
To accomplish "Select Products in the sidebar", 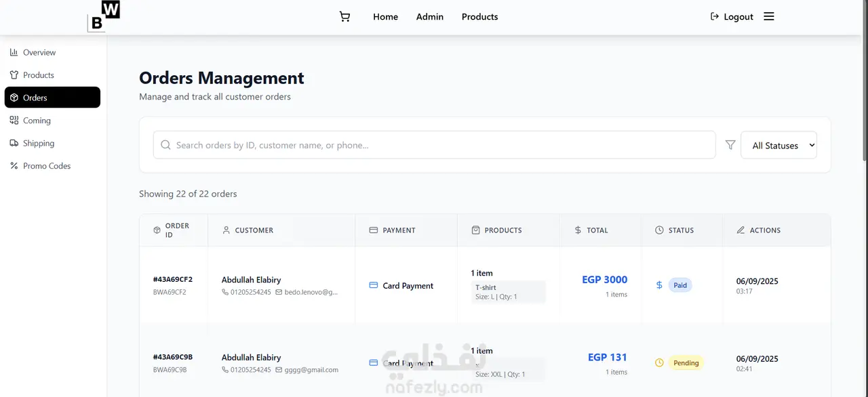I will click(38, 75).
